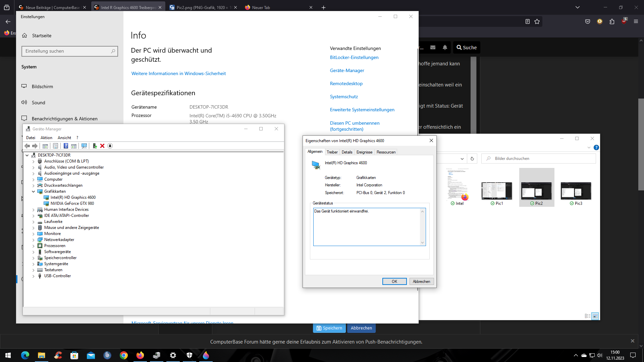Open the properties sheet toolbar icon

click(x=56, y=146)
